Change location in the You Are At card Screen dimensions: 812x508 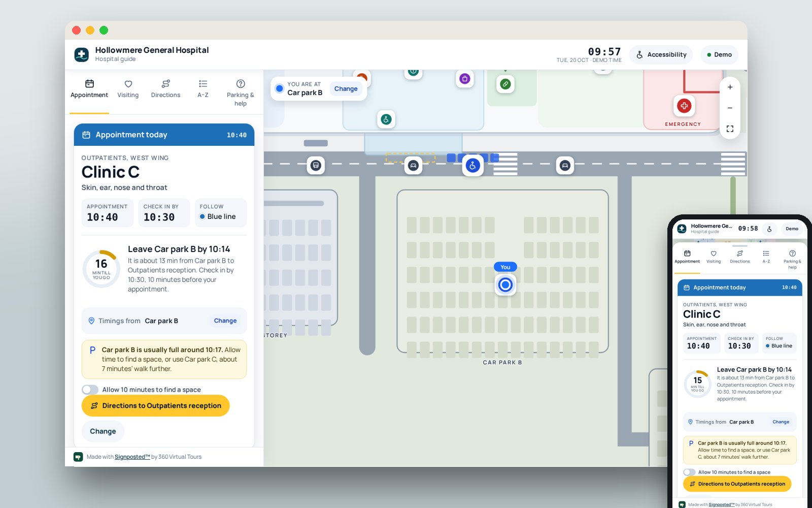(346, 88)
